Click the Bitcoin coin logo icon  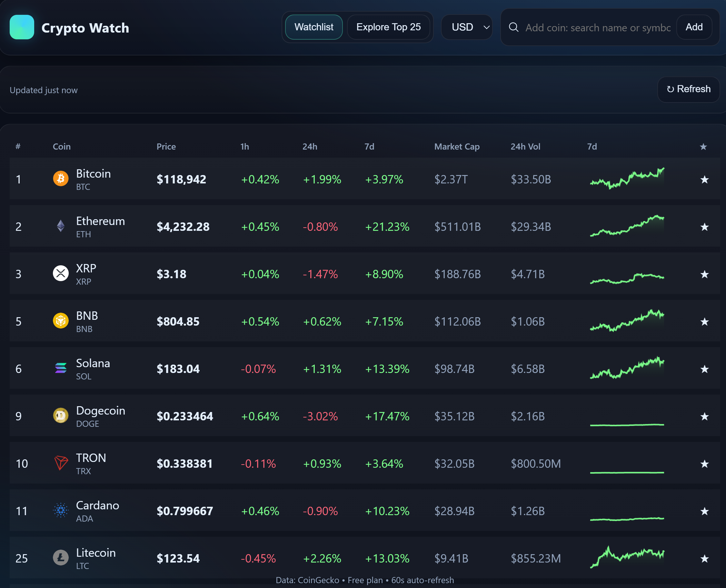pos(61,179)
